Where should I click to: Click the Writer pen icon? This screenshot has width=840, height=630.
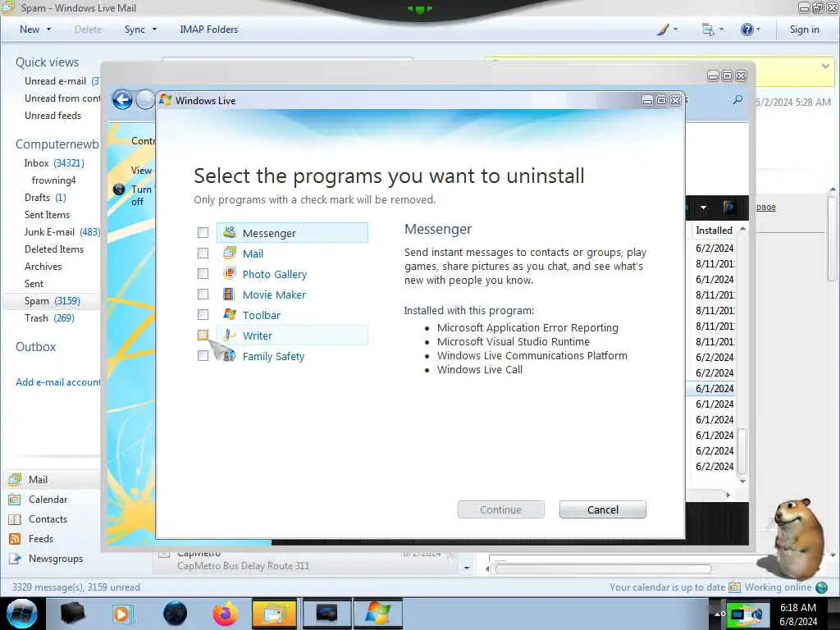click(x=230, y=336)
